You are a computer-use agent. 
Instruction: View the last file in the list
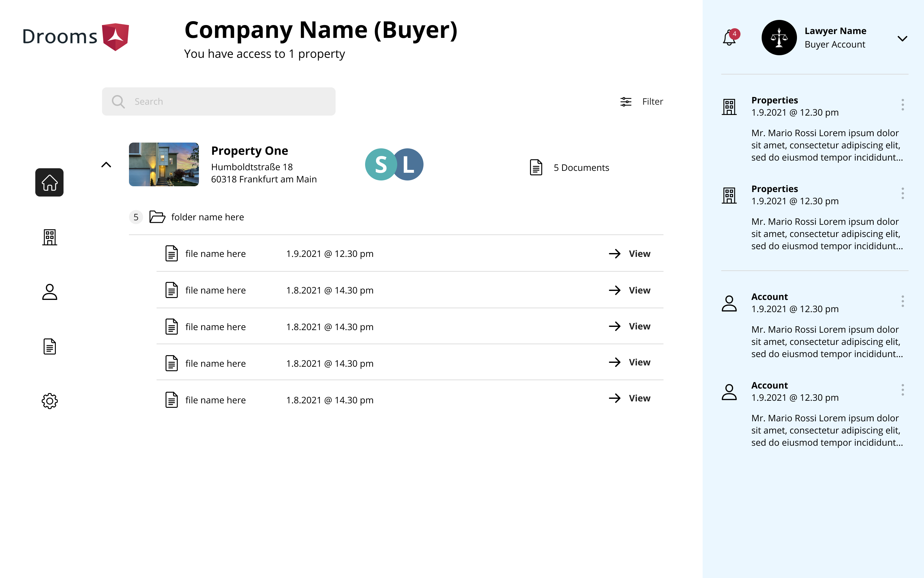coord(629,398)
